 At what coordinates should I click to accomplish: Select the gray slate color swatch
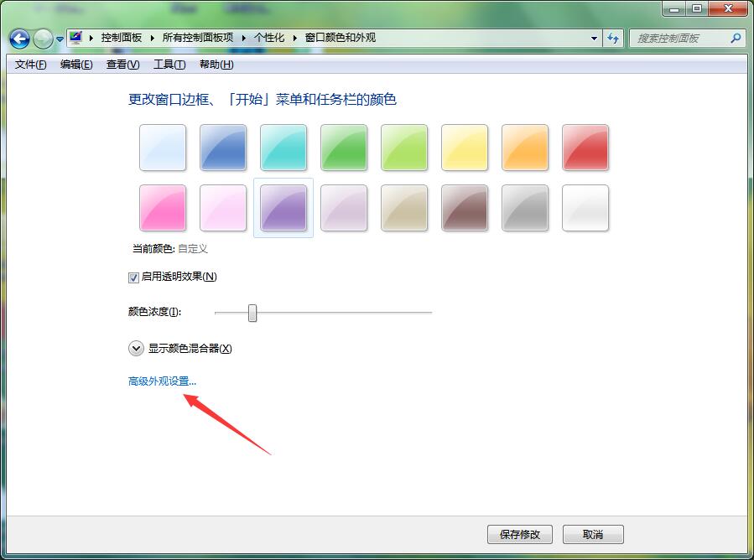coord(525,208)
